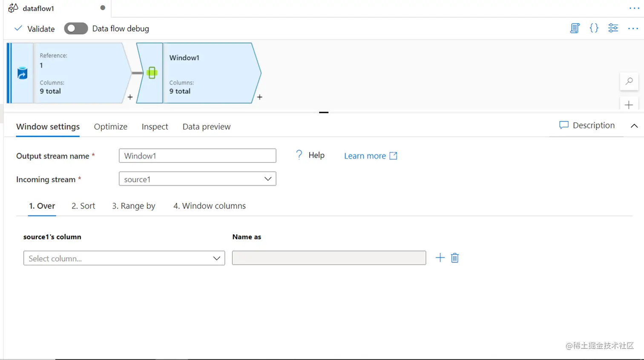Open the code braces view
644x360 pixels.
point(594,28)
